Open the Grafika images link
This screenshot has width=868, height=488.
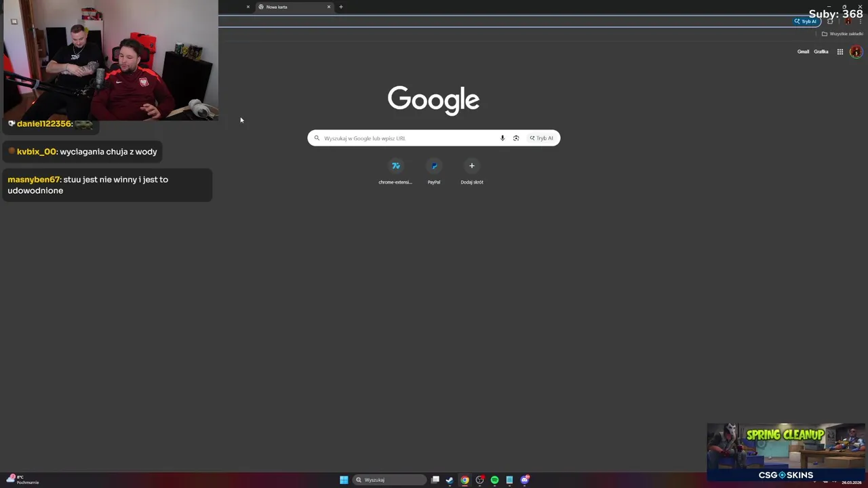point(821,52)
